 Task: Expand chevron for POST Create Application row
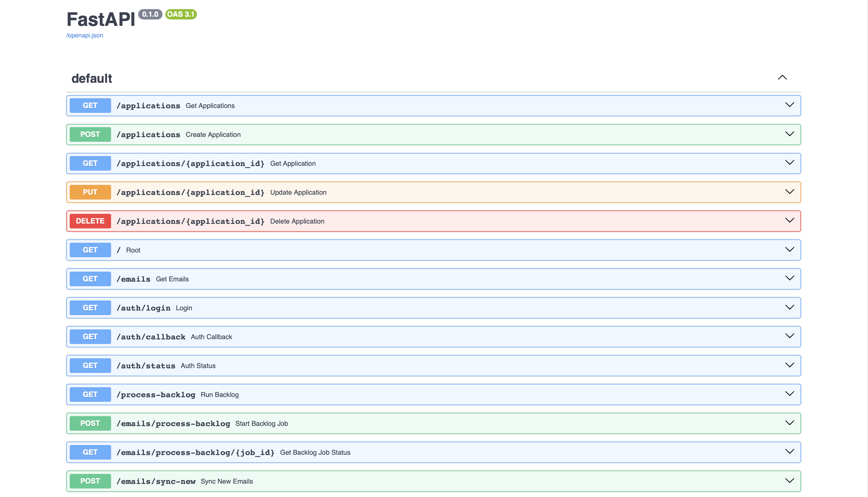[790, 134]
